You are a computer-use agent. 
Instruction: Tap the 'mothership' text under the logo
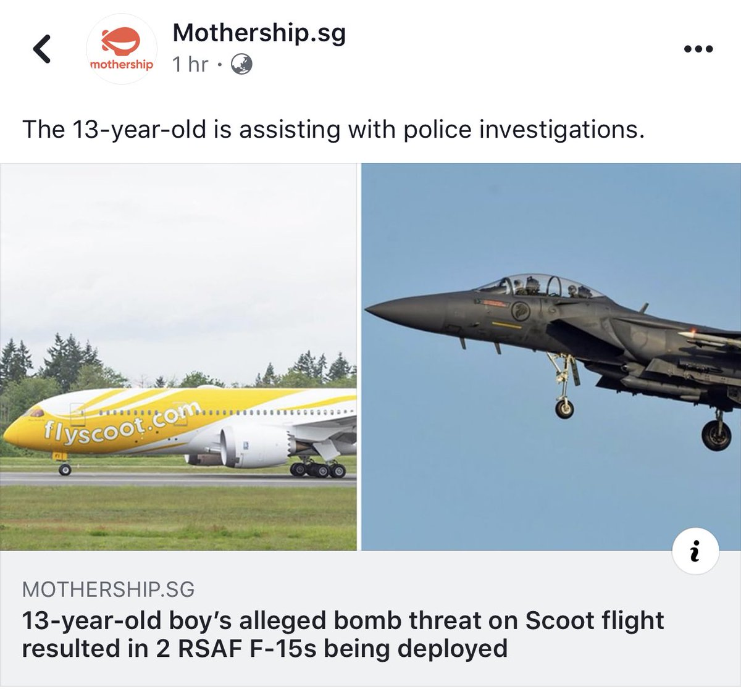122,64
